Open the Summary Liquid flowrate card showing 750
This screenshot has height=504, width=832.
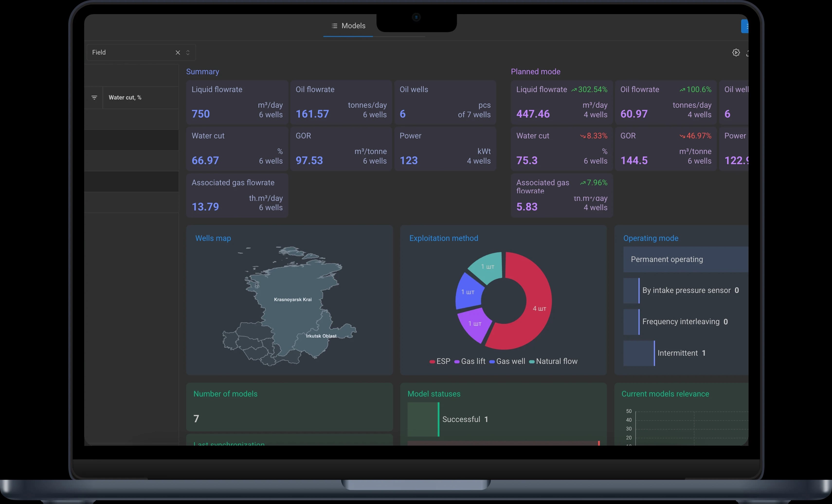coord(237,103)
